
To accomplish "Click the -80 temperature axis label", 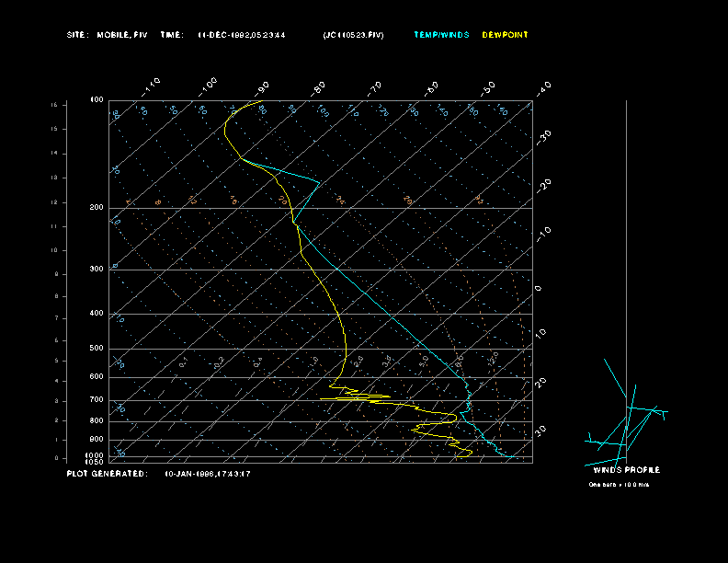I will (318, 88).
